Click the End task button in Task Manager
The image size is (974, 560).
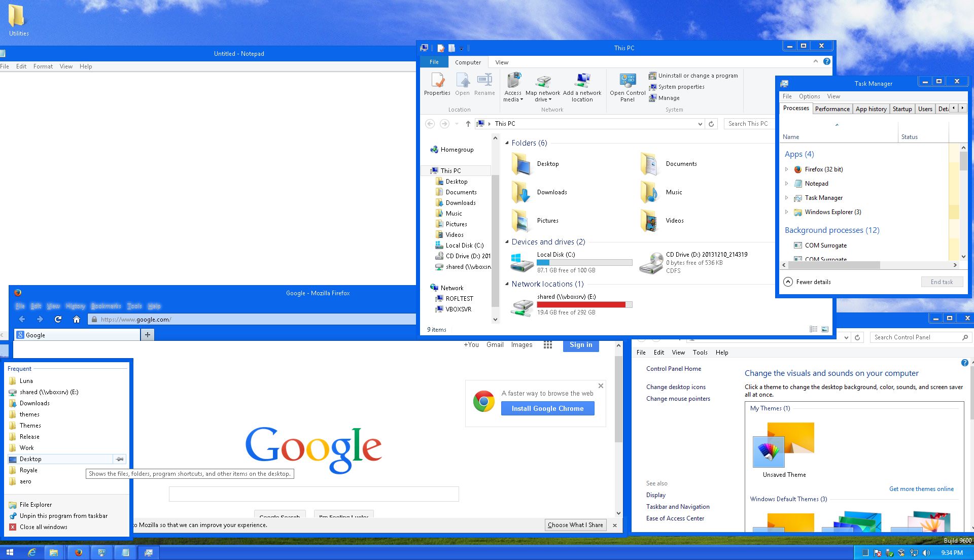coord(941,282)
